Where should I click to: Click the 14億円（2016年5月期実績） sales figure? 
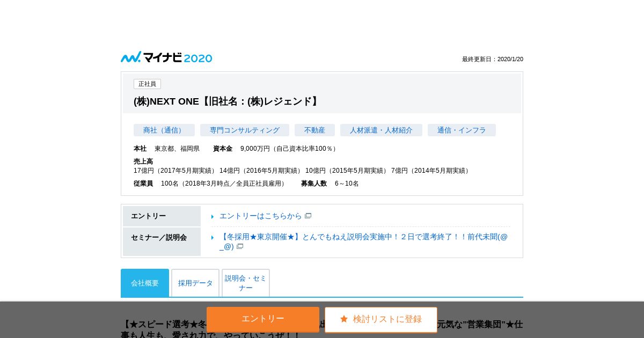(x=261, y=171)
